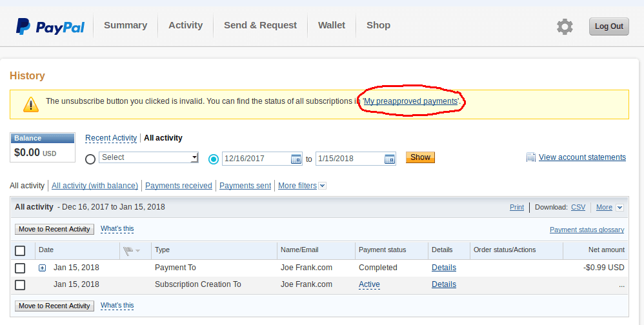The height and width of the screenshot is (325, 644).
Task: Click the yellow warning triangle icon
Action: [31, 104]
